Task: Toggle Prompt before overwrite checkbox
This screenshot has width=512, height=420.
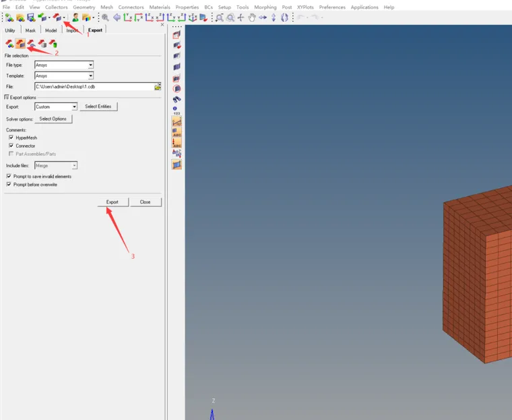Action: [9, 184]
